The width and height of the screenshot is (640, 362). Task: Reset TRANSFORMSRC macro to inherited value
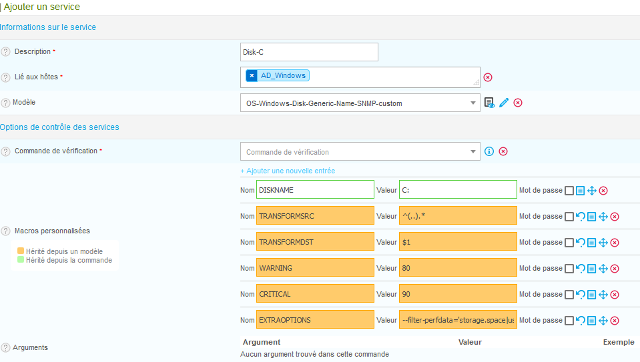click(580, 217)
